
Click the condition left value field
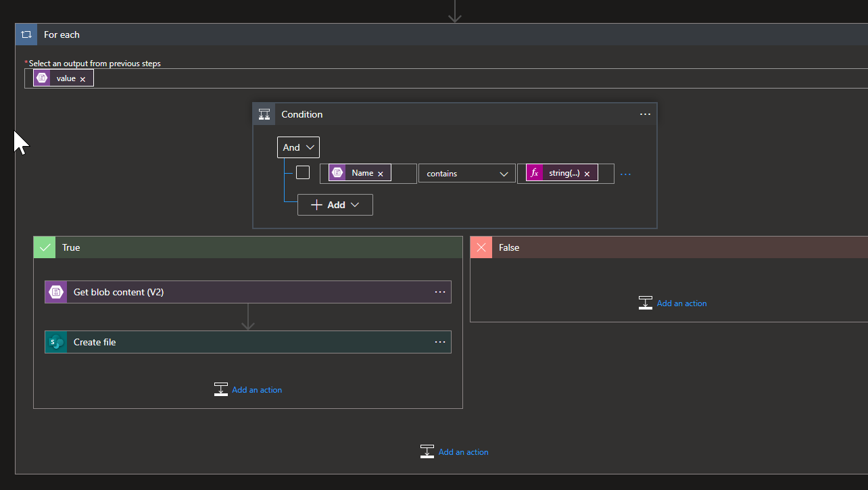(x=368, y=174)
